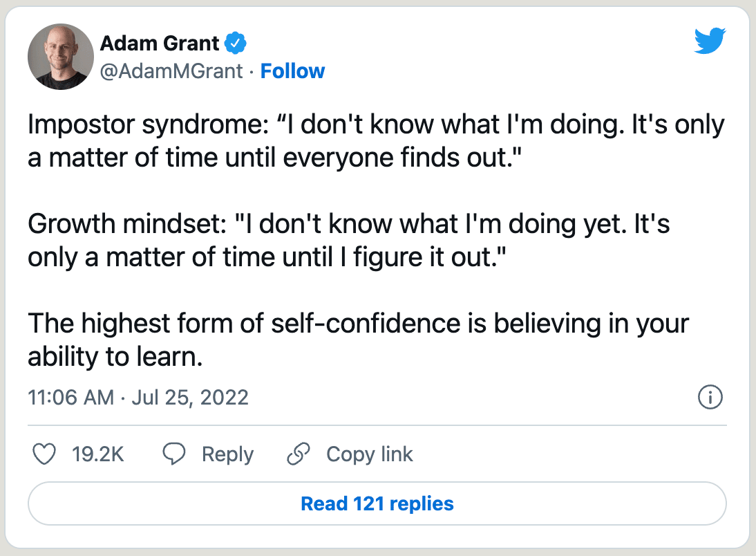Open the Twitter info circle icon
Viewport: 756px width, 556px height.
[x=710, y=398]
